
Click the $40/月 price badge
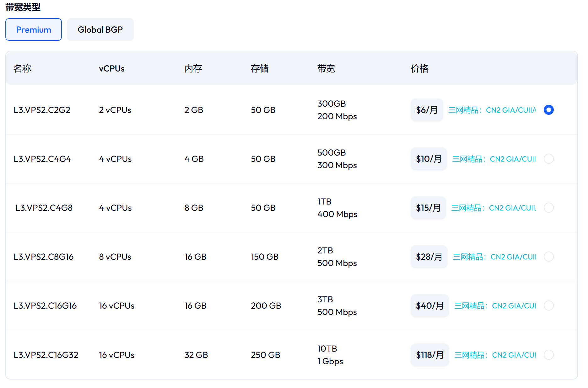tap(429, 306)
